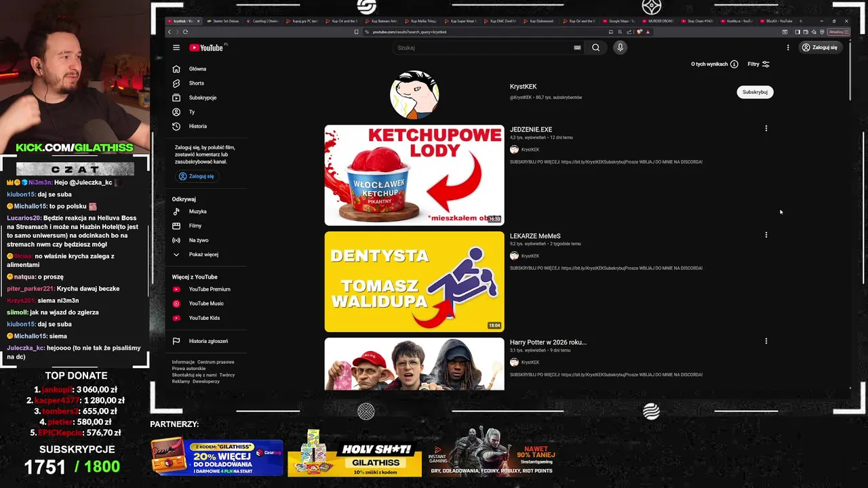Open three-dot menu for Harry Potter video
The image size is (868, 488).
click(x=766, y=342)
